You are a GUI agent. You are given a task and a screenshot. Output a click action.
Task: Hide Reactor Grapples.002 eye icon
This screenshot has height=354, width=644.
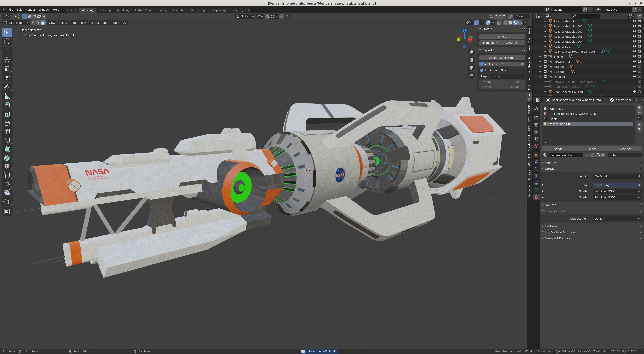pos(634,31)
